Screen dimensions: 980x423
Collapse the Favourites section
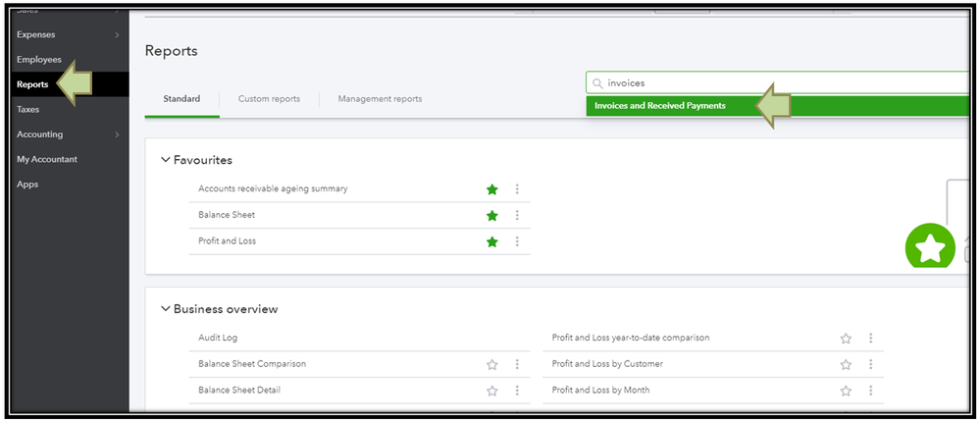[165, 160]
